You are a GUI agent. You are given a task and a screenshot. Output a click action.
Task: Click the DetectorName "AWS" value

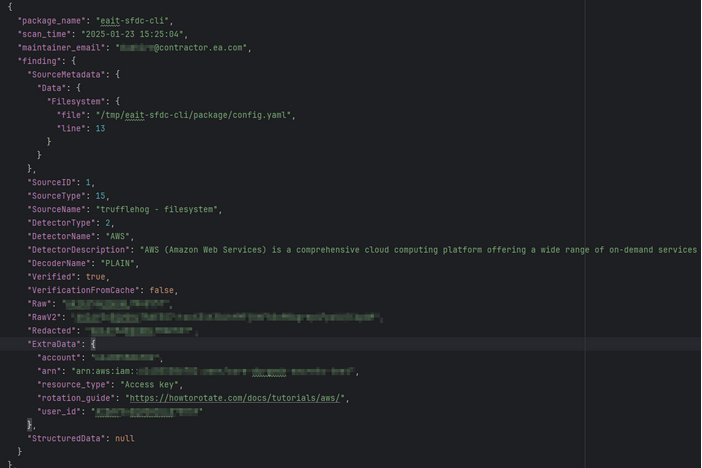tap(117, 236)
